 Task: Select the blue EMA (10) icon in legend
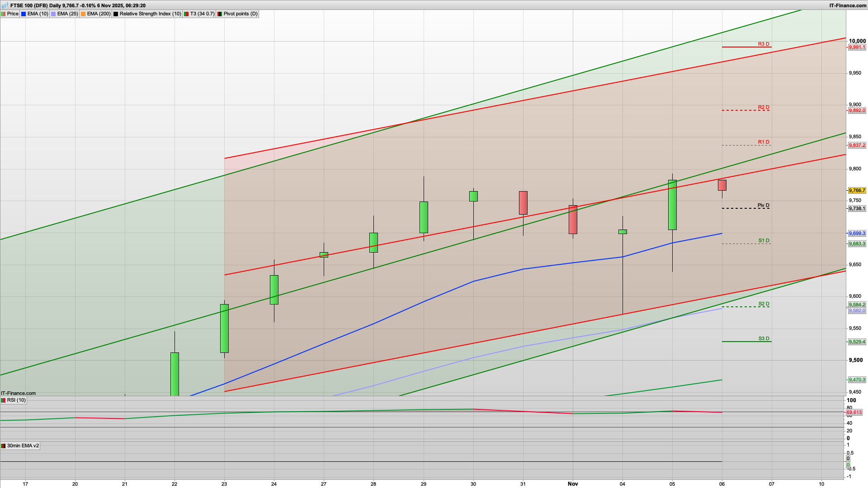click(23, 14)
